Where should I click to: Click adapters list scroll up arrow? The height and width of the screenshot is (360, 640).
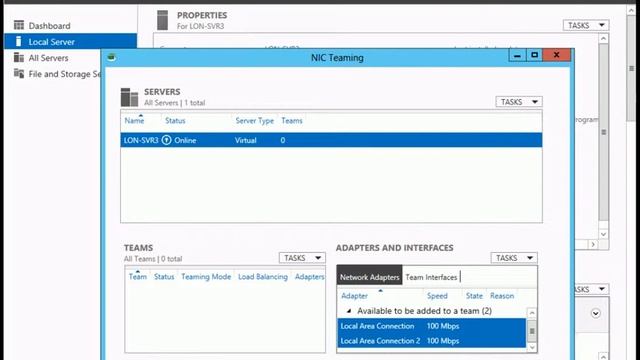click(532, 313)
